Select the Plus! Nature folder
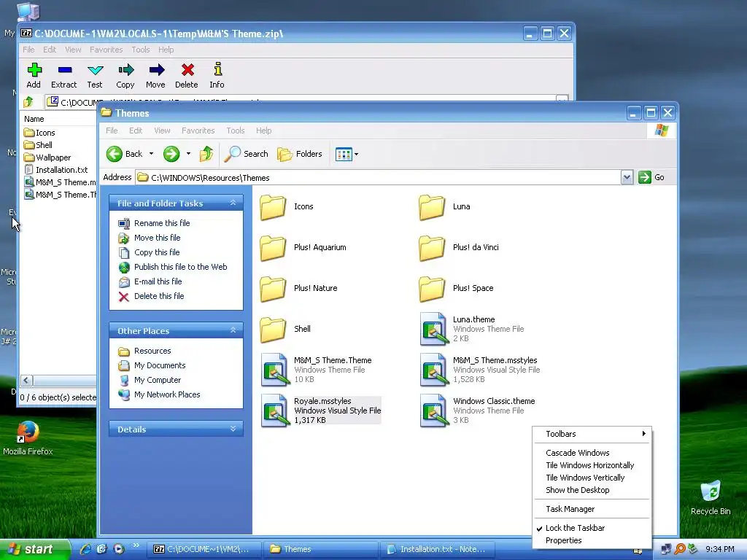 coord(273,289)
